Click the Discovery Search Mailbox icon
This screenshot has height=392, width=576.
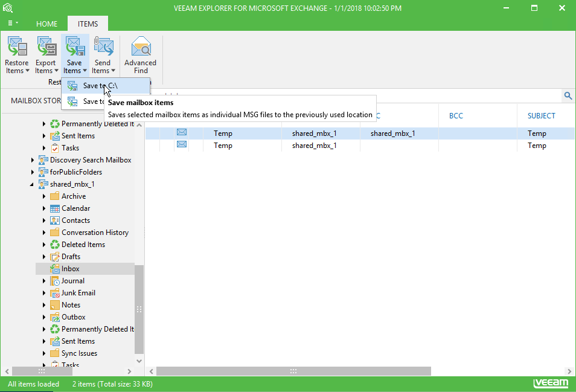[43, 160]
